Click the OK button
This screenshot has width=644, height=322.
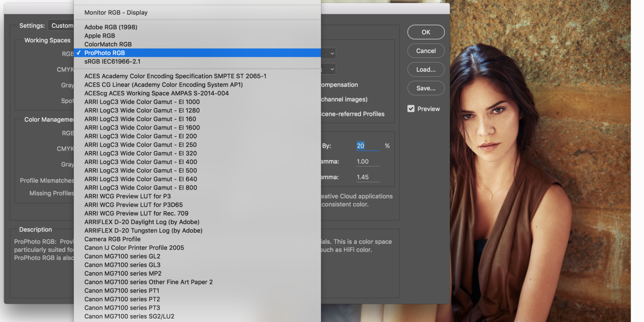point(425,32)
